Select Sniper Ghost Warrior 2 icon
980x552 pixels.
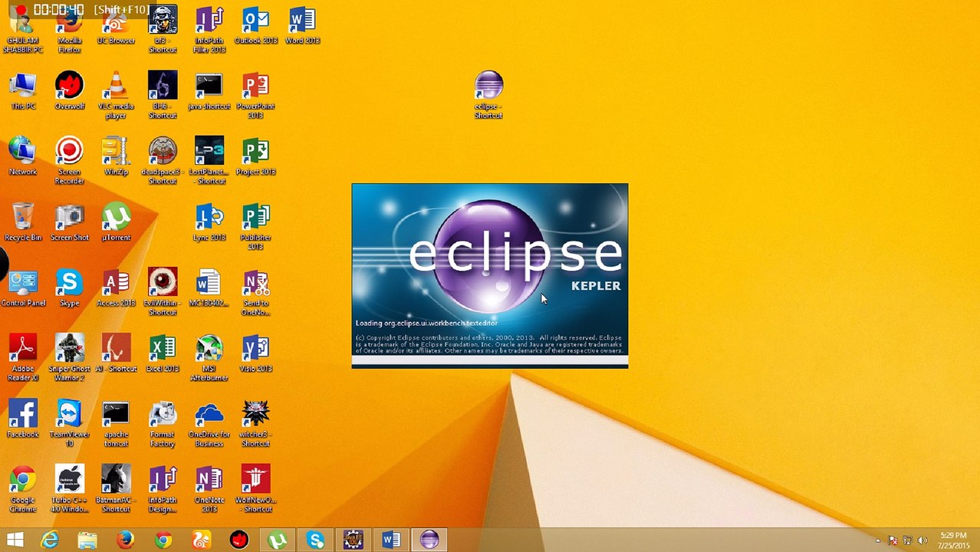[69, 358]
